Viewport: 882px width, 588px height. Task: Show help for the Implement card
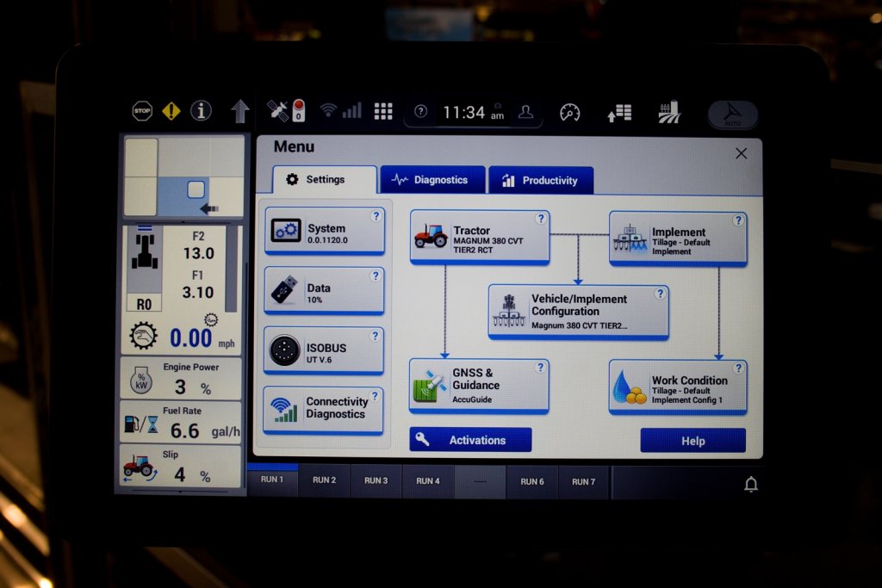(738, 220)
